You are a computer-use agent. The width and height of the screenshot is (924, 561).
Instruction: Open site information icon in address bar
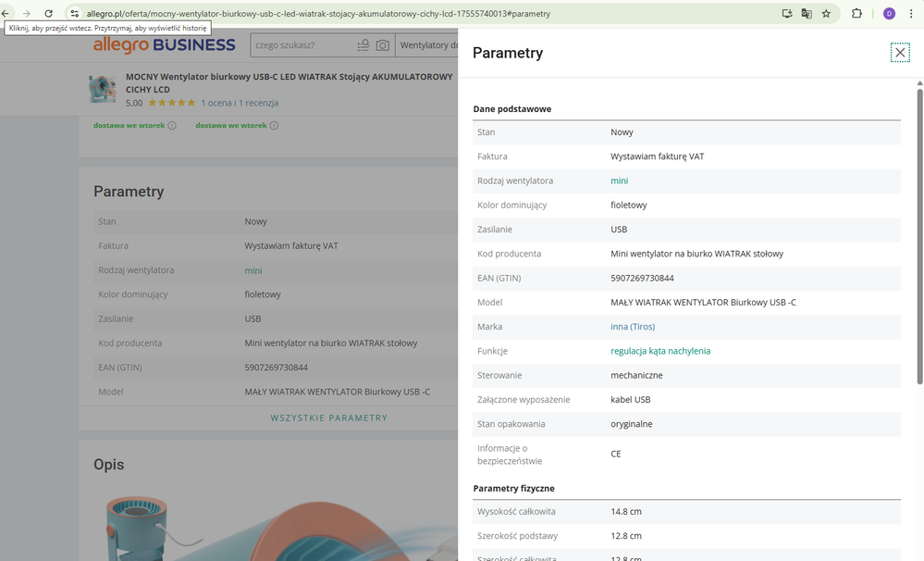click(x=75, y=14)
